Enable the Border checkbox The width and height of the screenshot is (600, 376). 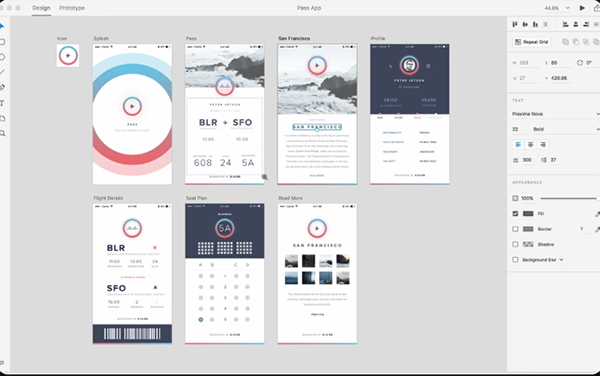point(515,229)
